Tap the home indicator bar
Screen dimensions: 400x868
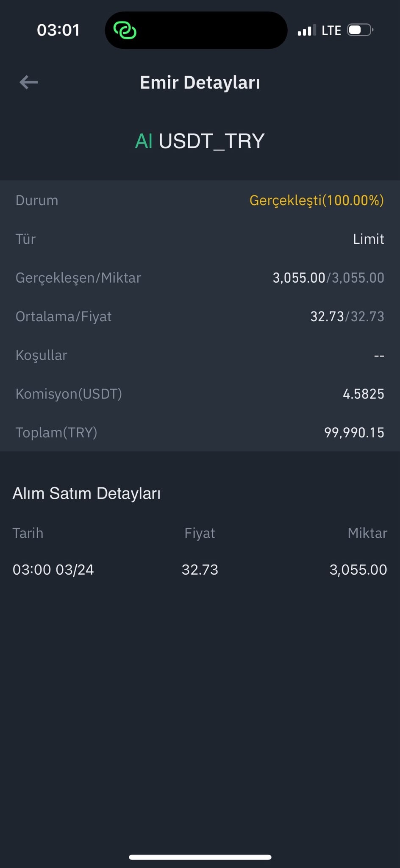click(200, 857)
